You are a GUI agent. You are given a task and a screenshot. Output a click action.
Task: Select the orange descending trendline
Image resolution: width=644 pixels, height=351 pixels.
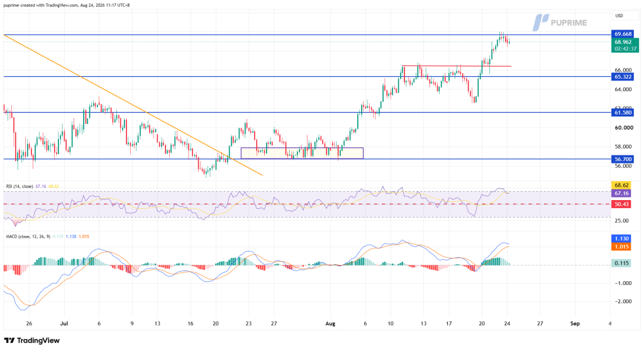(133, 105)
